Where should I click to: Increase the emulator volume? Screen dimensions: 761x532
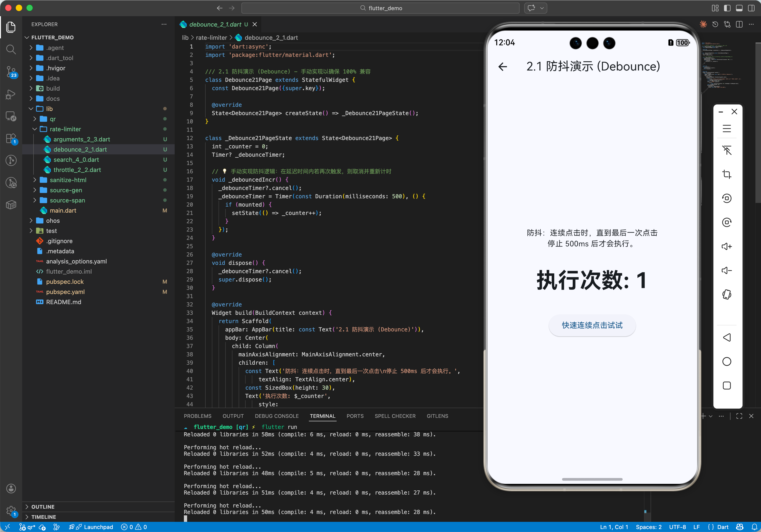point(727,246)
